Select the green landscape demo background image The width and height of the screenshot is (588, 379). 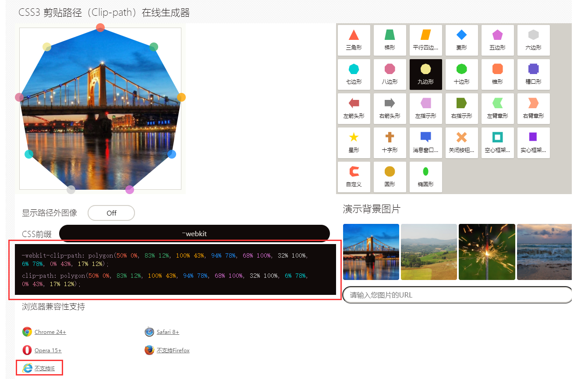429,252
